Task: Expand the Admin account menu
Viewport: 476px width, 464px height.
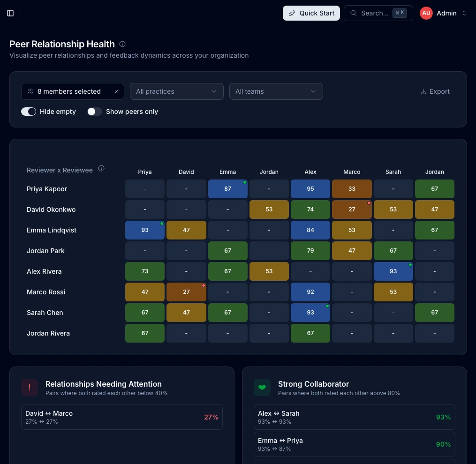Action: [443, 13]
